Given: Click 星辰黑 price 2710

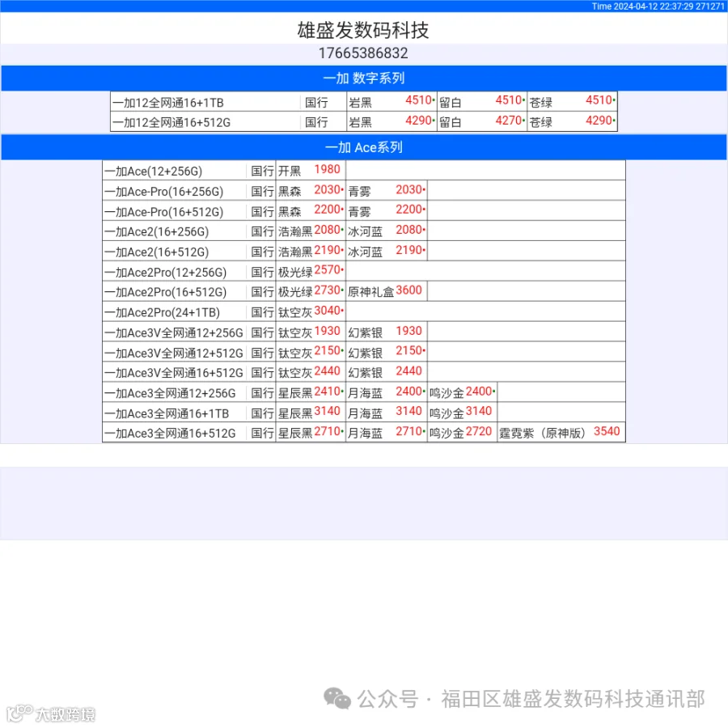Looking at the screenshot, I should [x=328, y=432].
